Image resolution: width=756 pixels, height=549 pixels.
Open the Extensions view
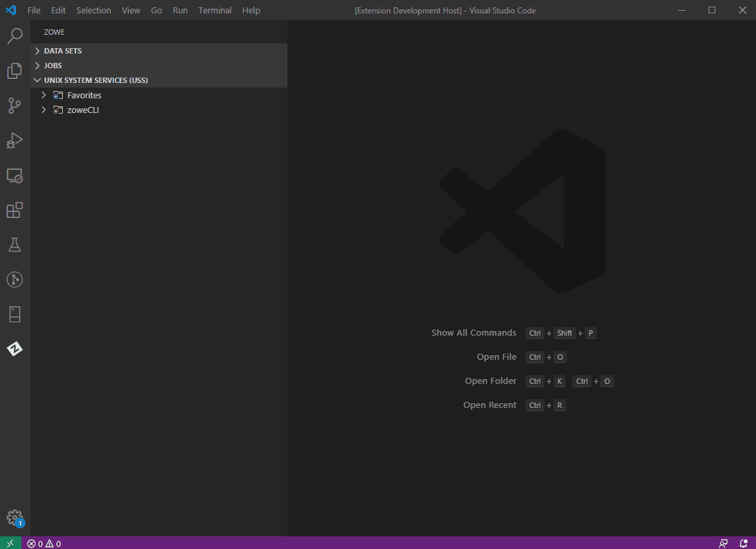(x=15, y=210)
